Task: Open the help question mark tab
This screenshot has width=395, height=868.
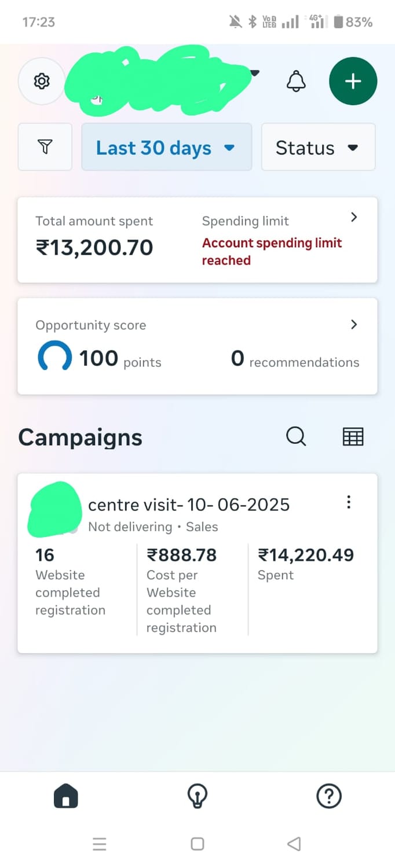Action: pyautogui.click(x=328, y=796)
